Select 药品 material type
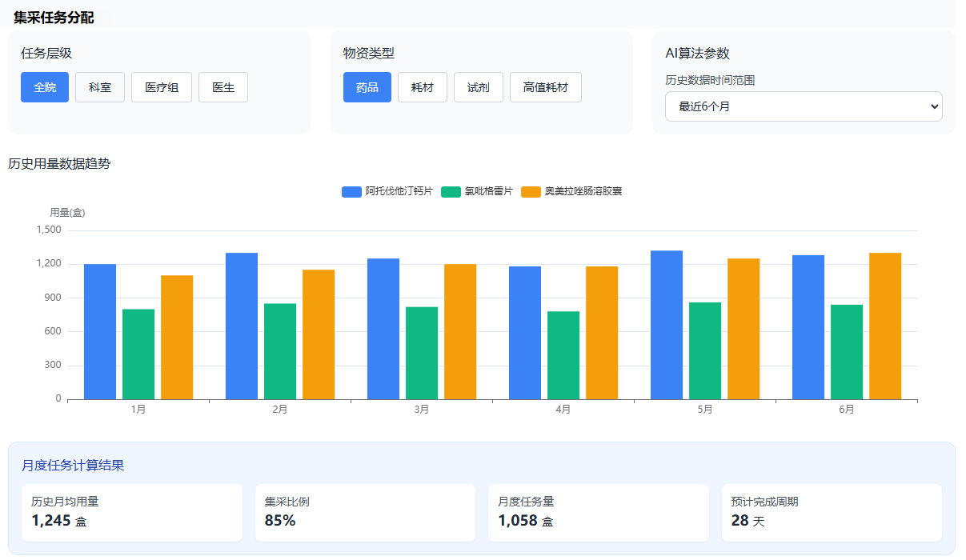 [367, 87]
